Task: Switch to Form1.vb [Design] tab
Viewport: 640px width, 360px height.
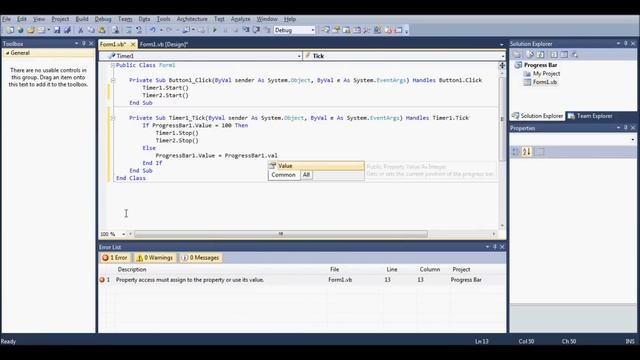Action: pyautogui.click(x=164, y=44)
